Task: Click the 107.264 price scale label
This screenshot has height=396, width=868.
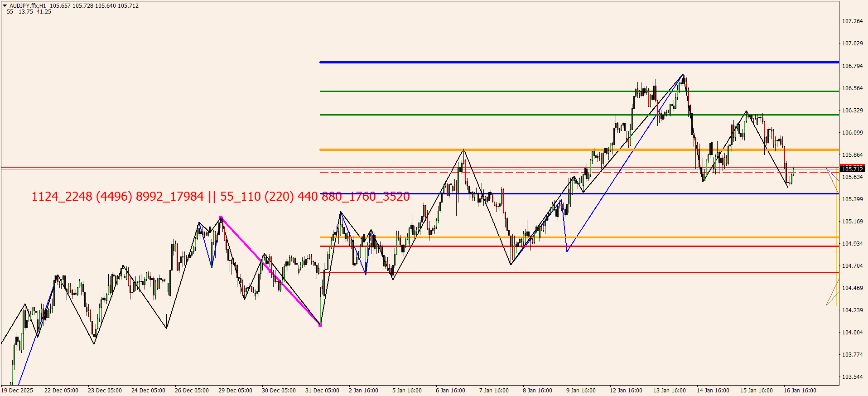Action: click(852, 21)
